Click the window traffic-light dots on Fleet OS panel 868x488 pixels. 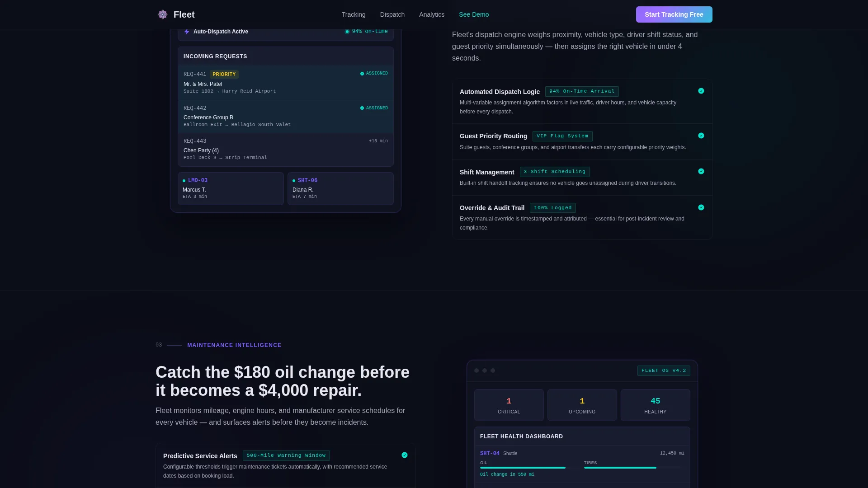485,371
